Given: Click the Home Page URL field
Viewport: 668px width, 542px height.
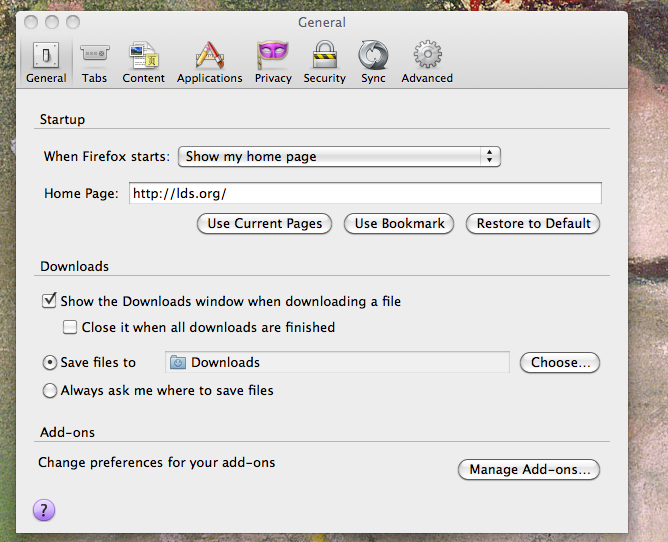Looking at the screenshot, I should coord(366,193).
